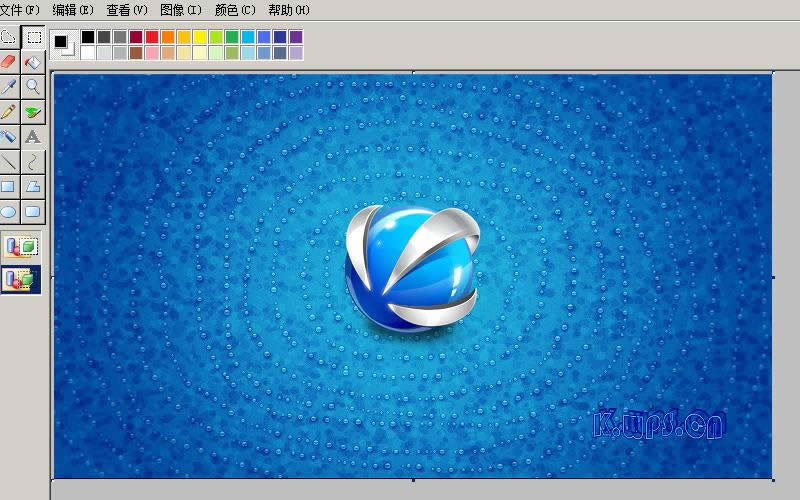Open the 图像(I) menu
The width and height of the screenshot is (800, 500).
click(181, 10)
